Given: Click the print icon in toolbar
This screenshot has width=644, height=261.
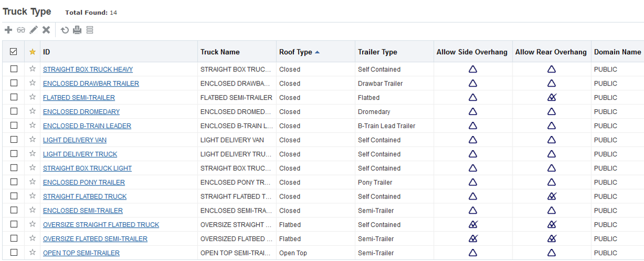Looking at the screenshot, I should tap(77, 30).
